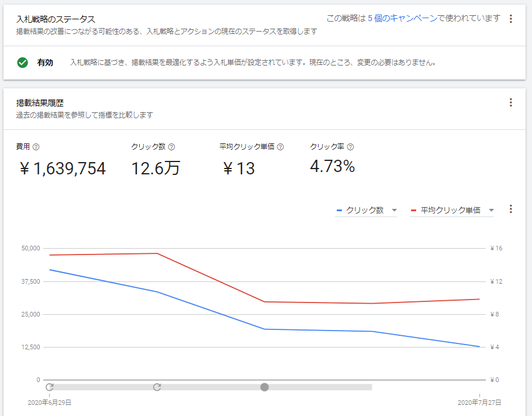Click the gray circle marker on the timeline

[x=264, y=387]
